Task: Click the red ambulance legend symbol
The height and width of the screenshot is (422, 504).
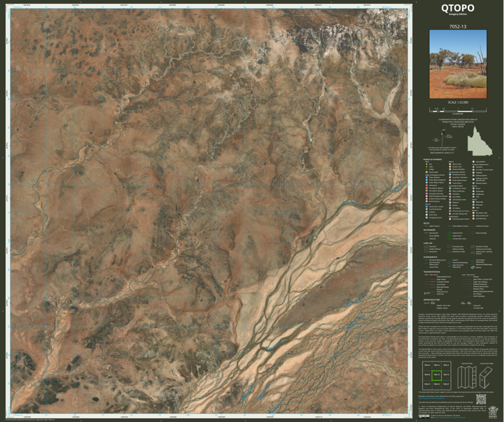Action: pos(426,186)
